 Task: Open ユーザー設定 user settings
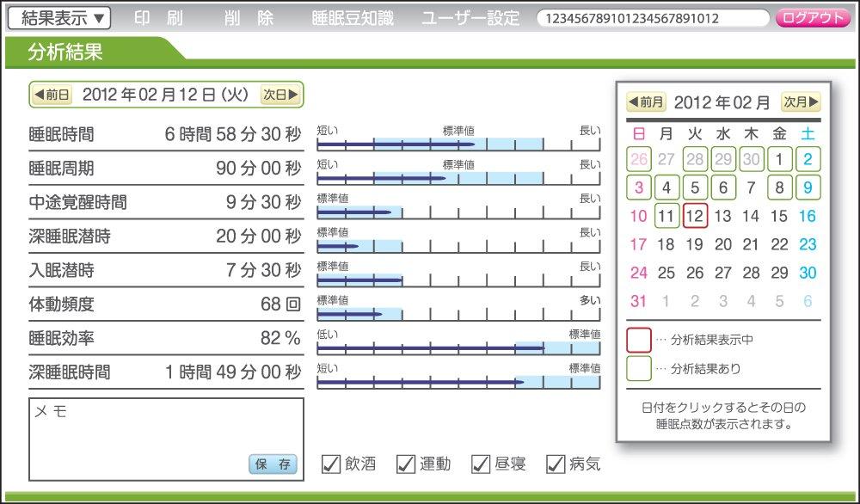470,17
